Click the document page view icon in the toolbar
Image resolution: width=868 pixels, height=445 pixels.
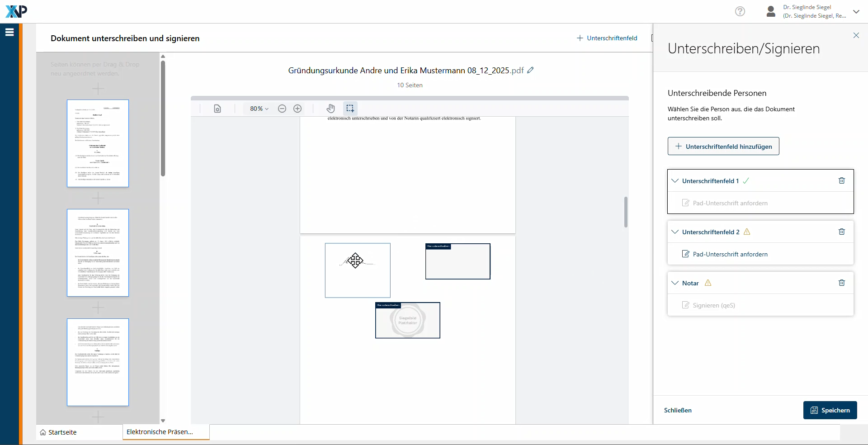(217, 109)
